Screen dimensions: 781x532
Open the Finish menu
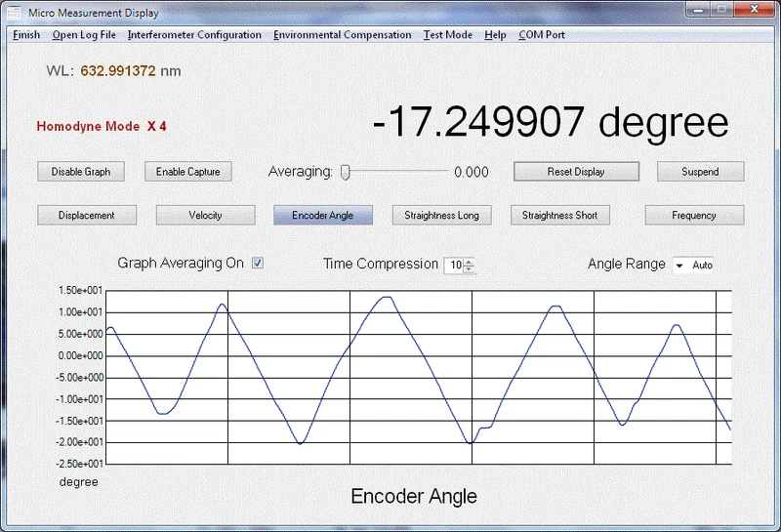tap(26, 35)
